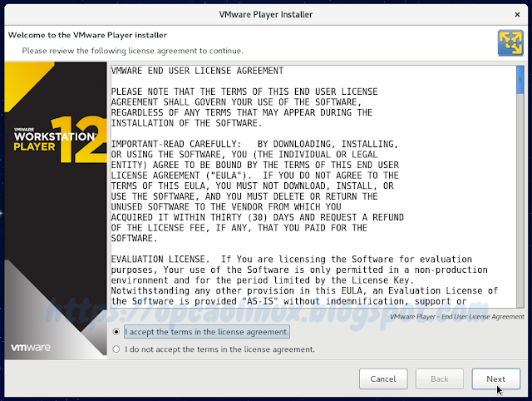Click 'VMware Player - End User License Agreement' caption

coord(457,316)
